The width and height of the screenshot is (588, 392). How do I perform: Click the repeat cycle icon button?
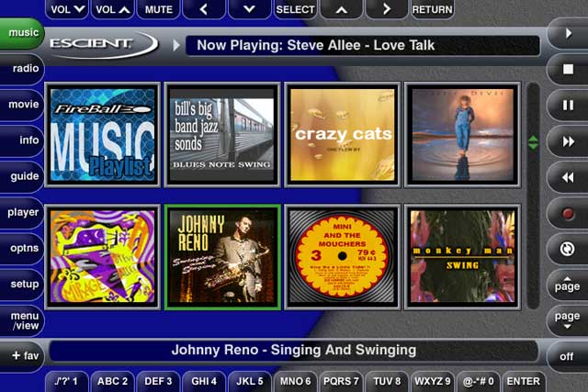[x=567, y=248]
